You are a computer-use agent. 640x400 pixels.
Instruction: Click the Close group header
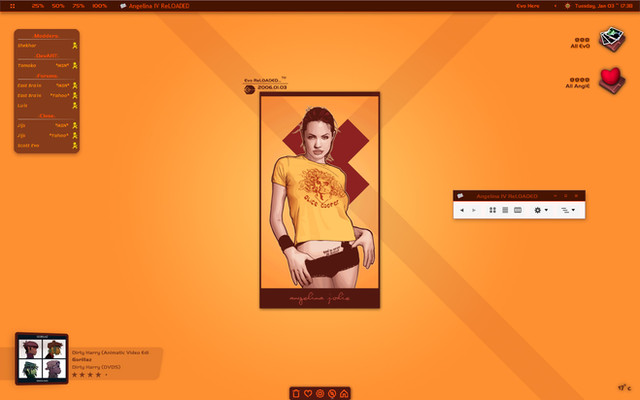point(47,116)
